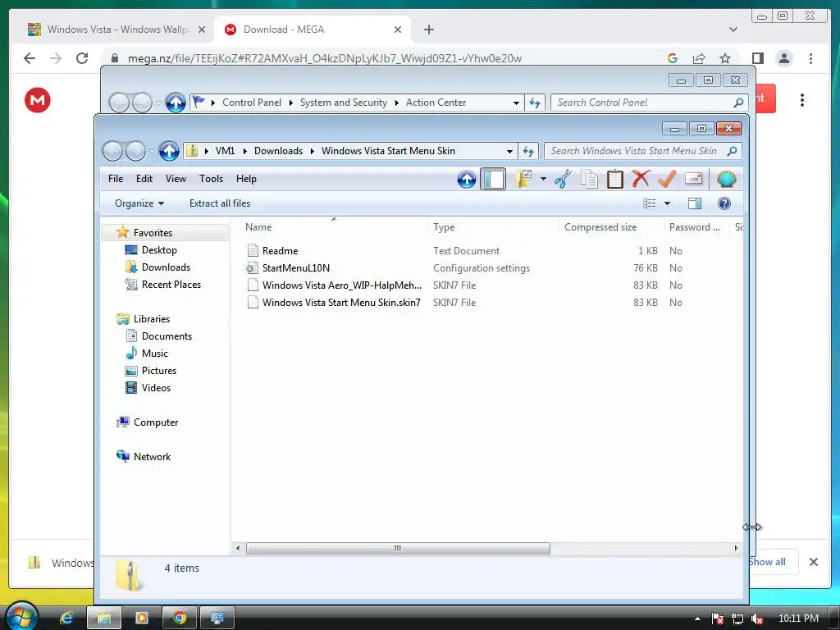Click the Cut scissors toolbar icon

coord(563,179)
